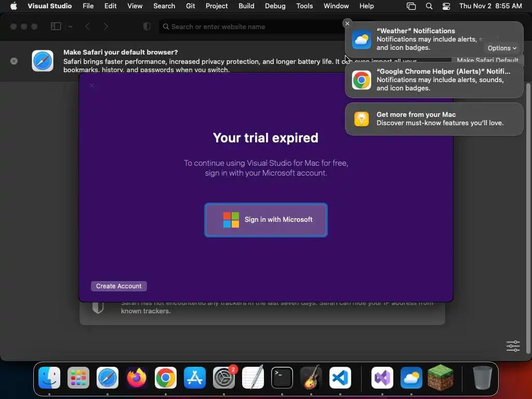
Task: Click Make Safari Default button
Action: coord(487,60)
